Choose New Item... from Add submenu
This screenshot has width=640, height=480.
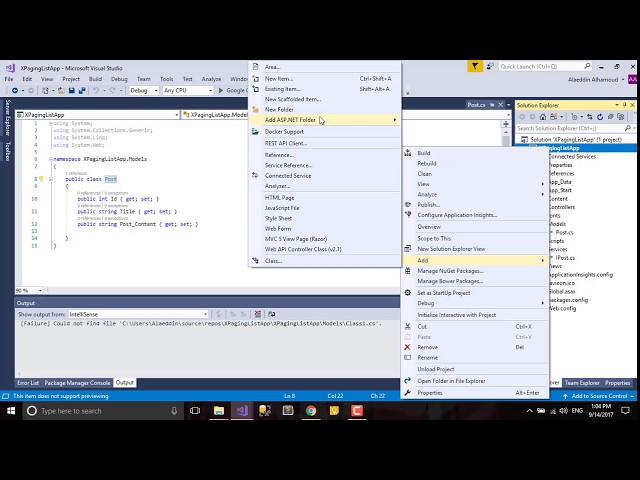pyautogui.click(x=324, y=78)
